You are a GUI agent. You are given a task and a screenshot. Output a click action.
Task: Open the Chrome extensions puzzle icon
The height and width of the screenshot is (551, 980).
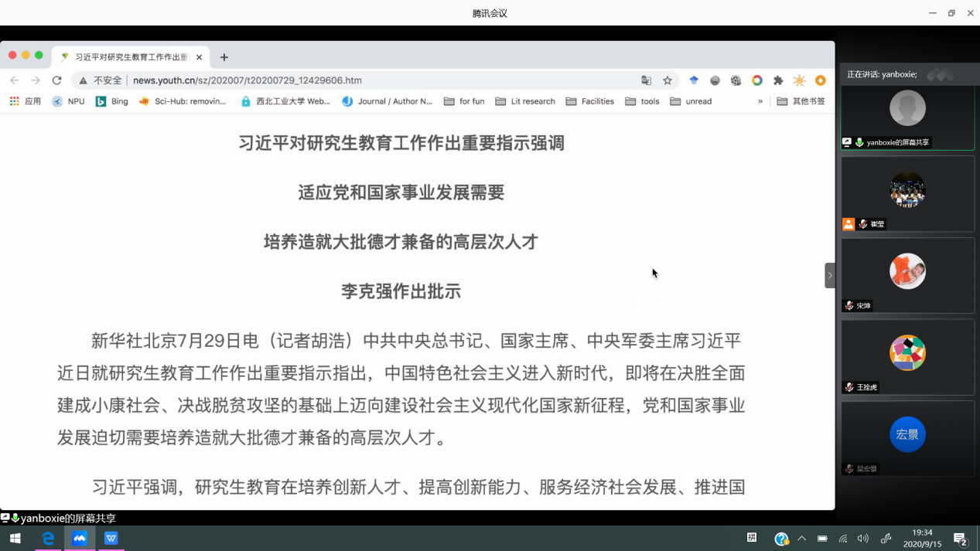(778, 80)
